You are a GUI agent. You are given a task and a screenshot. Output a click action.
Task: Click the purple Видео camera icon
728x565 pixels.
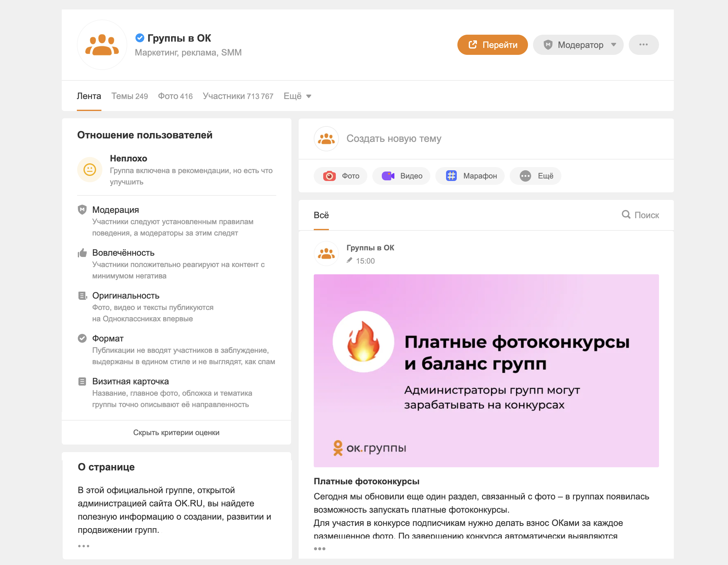click(x=388, y=176)
